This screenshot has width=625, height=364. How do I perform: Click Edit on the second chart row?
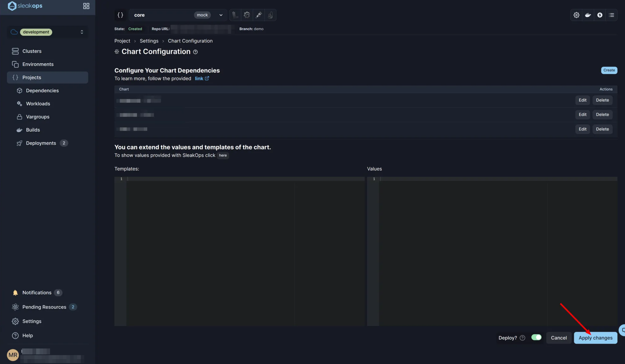[x=582, y=114]
